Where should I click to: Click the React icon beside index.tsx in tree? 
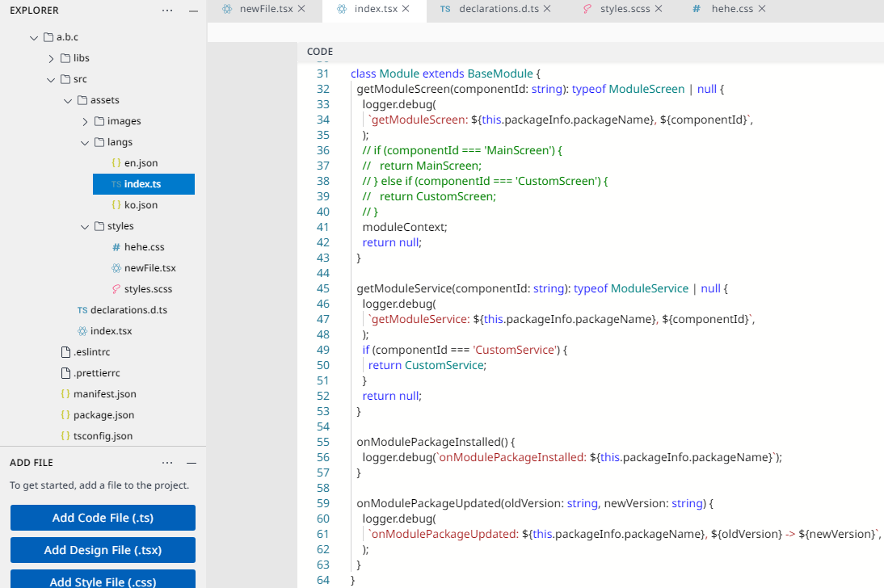82,331
